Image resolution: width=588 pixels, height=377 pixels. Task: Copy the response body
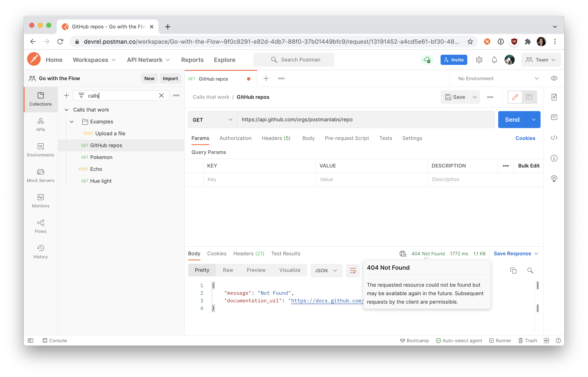(513, 271)
